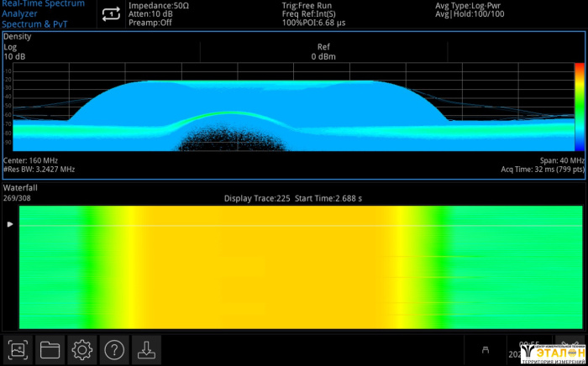588x366 pixels.
Task: Click the density color scale bar
Action: [579, 107]
